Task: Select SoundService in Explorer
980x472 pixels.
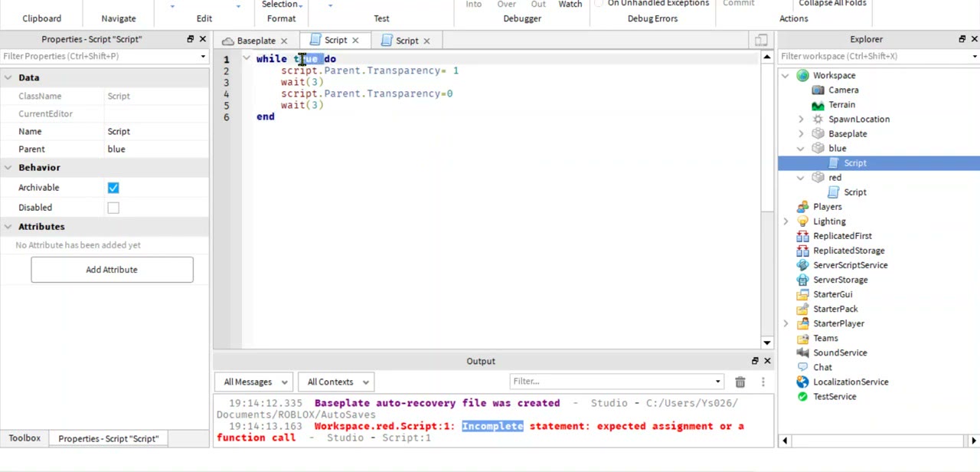Action: click(x=840, y=352)
